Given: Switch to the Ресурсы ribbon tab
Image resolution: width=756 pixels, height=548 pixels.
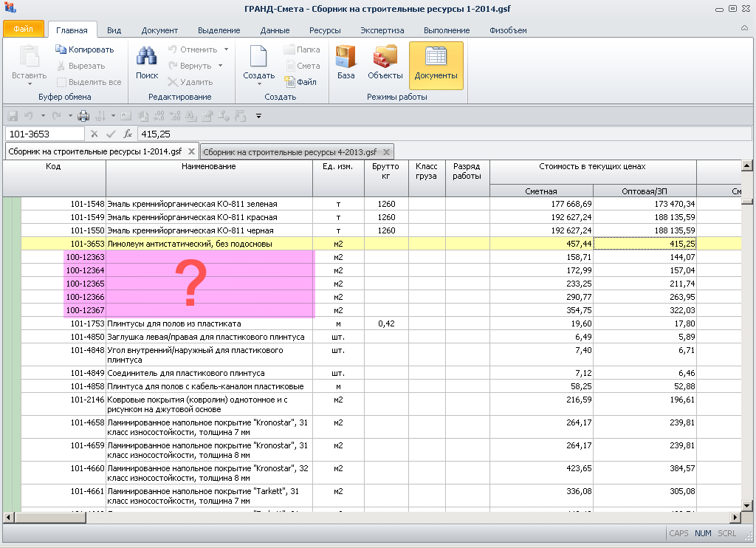Looking at the screenshot, I should coord(325,30).
